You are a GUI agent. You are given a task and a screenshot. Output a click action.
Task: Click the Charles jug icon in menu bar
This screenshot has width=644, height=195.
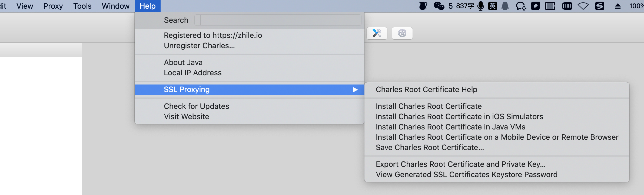pos(423,6)
